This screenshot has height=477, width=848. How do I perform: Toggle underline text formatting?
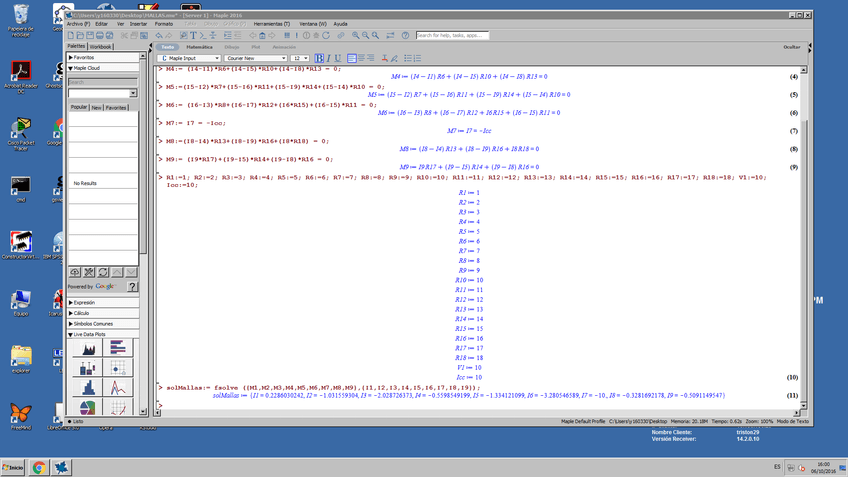tap(338, 59)
